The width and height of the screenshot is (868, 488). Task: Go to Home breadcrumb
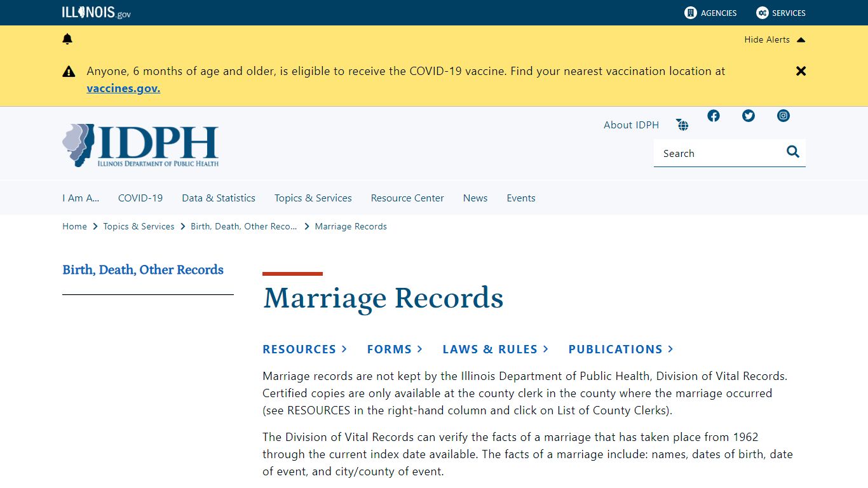coord(74,226)
